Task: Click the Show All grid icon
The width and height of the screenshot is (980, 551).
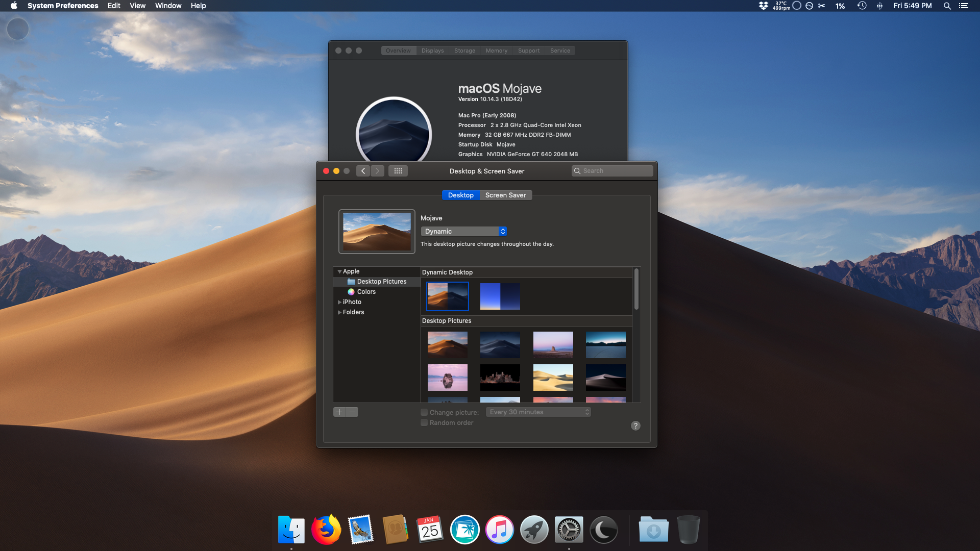Action: pyautogui.click(x=398, y=171)
